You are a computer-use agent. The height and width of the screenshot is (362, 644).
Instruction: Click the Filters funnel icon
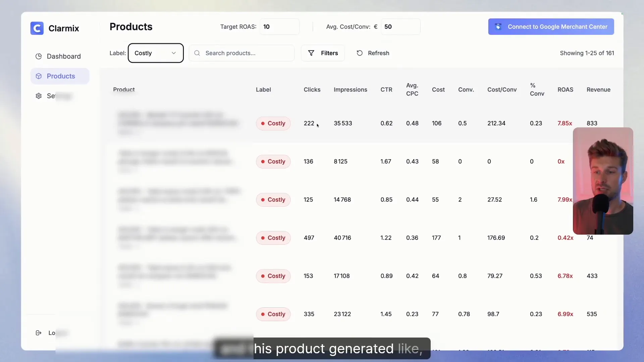tap(311, 53)
